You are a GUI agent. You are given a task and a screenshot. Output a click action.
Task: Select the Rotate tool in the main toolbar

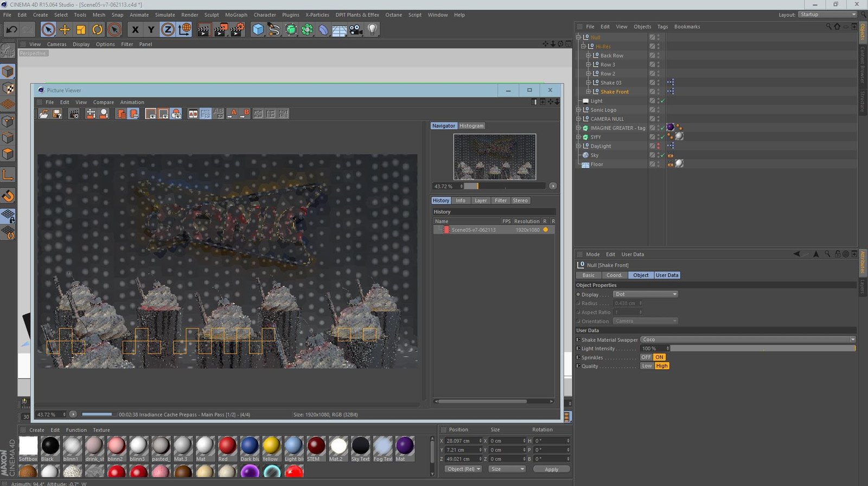coord(97,30)
